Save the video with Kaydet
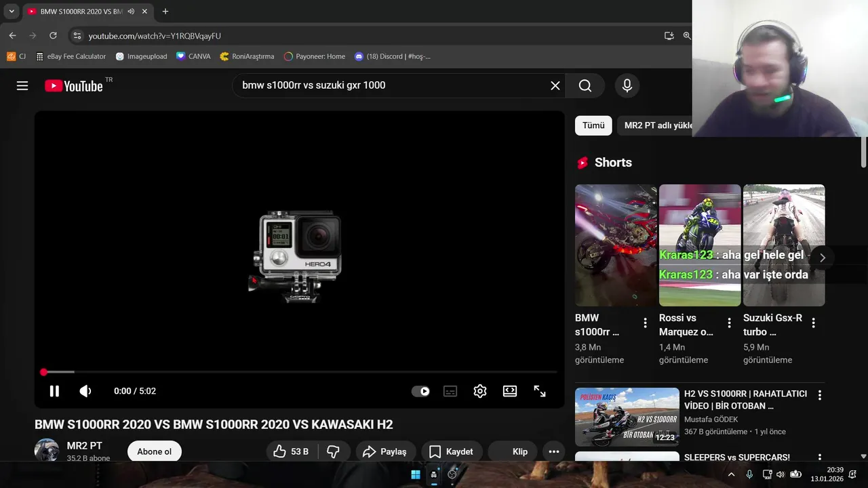This screenshot has width=868, height=488. pyautogui.click(x=452, y=451)
